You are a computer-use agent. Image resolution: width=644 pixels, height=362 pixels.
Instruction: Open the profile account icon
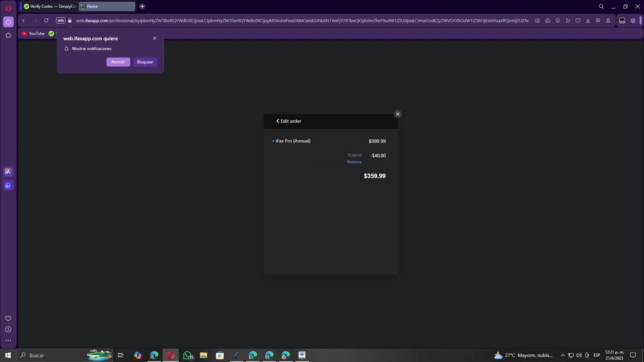tap(608, 21)
